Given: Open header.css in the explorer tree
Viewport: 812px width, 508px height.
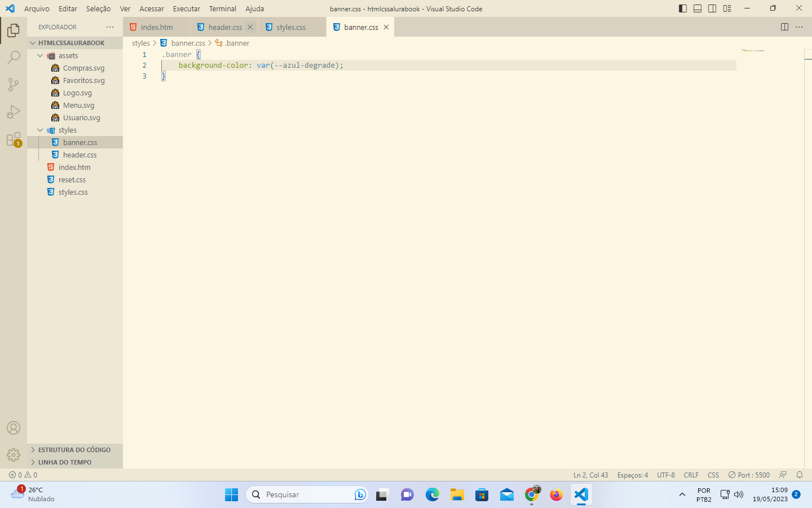Looking at the screenshot, I should coord(75,155).
